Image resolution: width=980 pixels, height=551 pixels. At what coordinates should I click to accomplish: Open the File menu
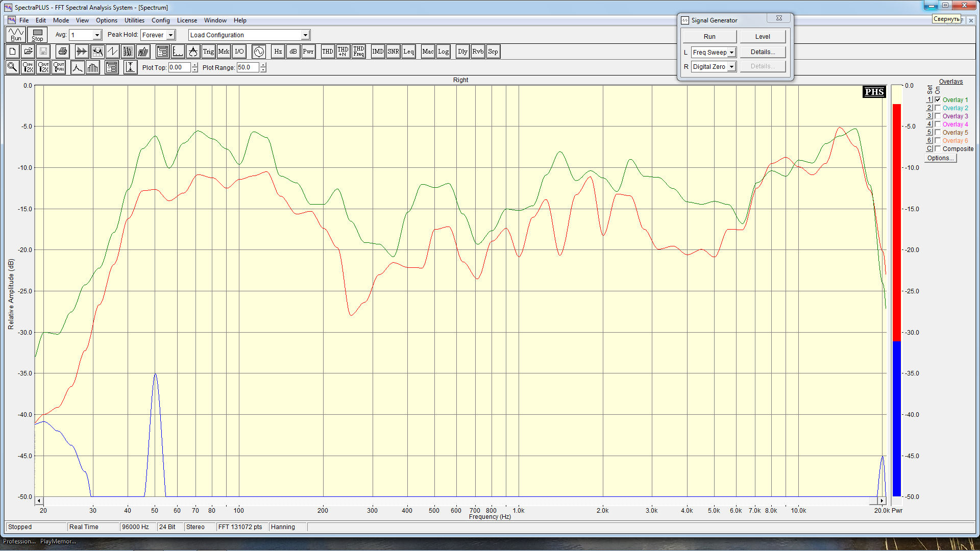pyautogui.click(x=24, y=20)
